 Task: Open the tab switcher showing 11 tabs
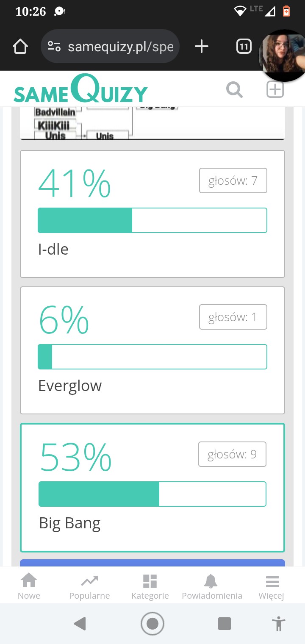tap(244, 47)
